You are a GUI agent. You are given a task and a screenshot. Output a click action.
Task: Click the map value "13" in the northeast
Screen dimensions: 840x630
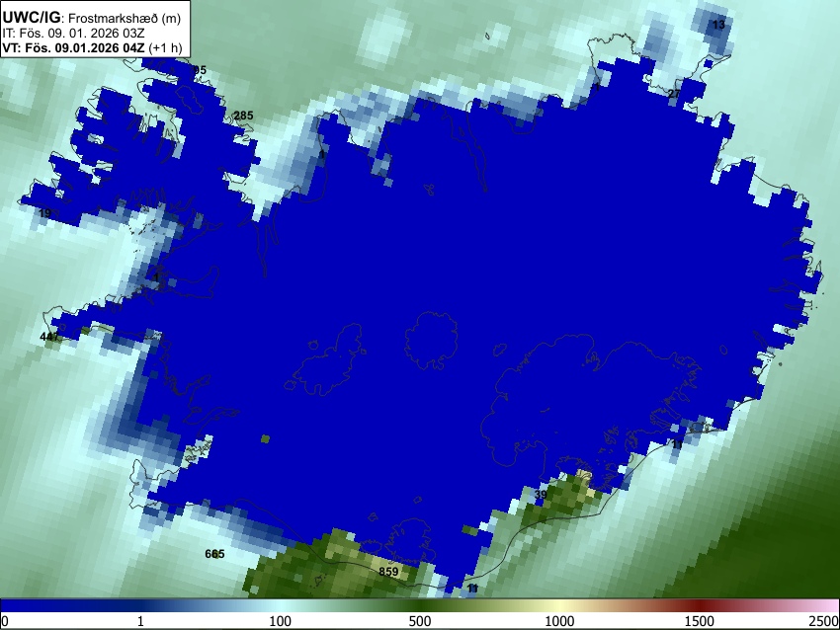point(718,24)
